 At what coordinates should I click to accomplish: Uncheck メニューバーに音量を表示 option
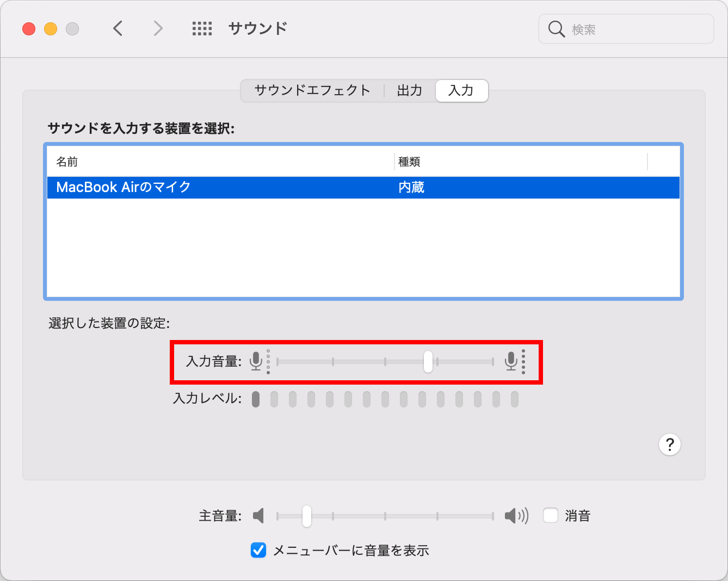[258, 551]
